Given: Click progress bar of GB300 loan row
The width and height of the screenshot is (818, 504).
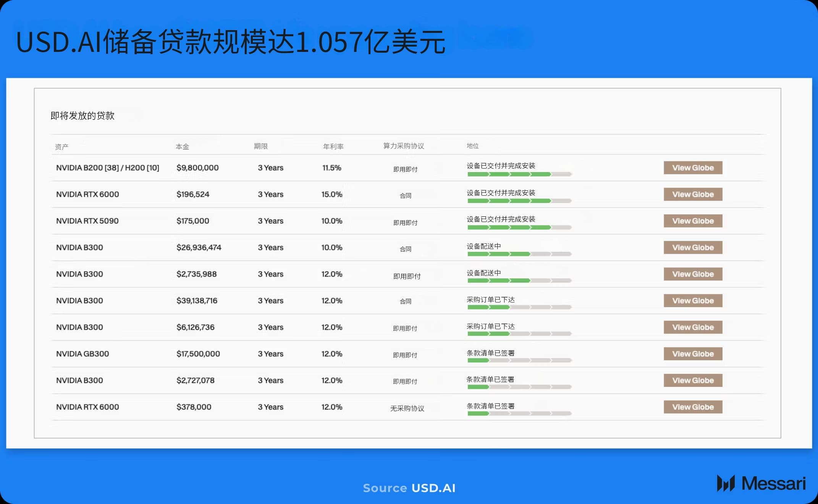Looking at the screenshot, I should pyautogui.click(x=519, y=361).
